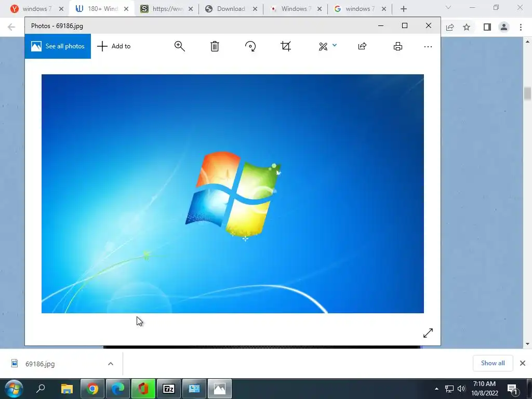Close the 'Download' browser tab
This screenshot has width=532, height=399.
point(255,9)
